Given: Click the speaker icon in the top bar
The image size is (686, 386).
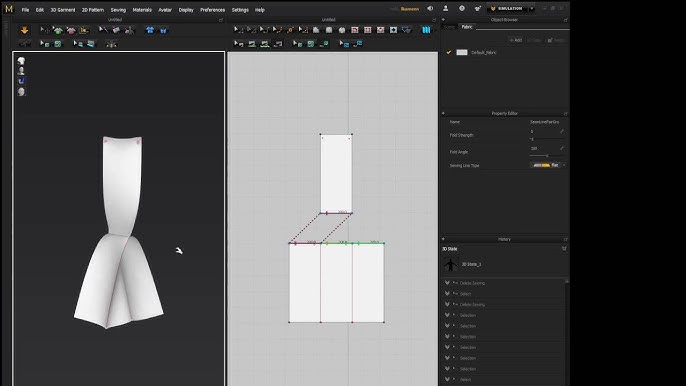Looking at the screenshot, I should click(430, 8).
